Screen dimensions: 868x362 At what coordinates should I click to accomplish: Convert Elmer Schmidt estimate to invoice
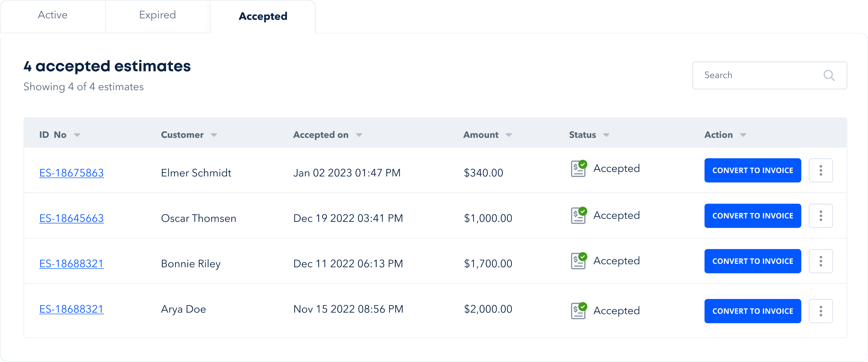pyautogui.click(x=752, y=170)
